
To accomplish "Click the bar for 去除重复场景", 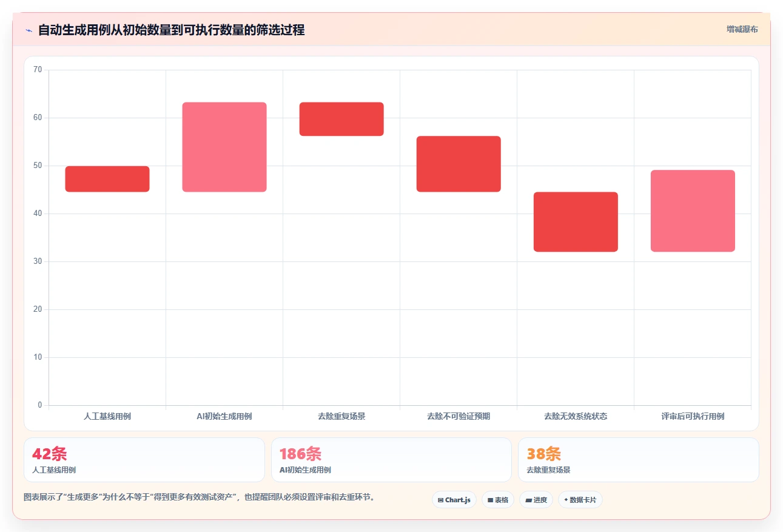I will pyautogui.click(x=341, y=119).
